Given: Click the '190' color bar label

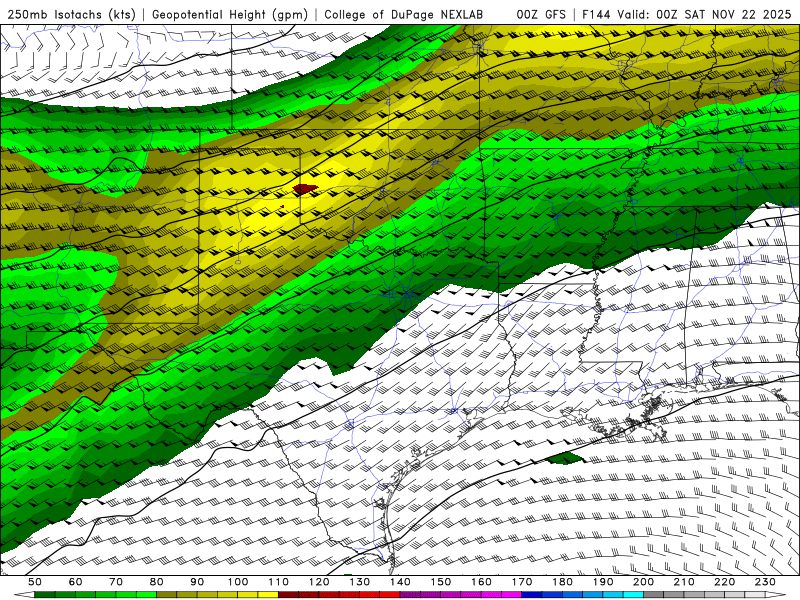Looking at the screenshot, I should [x=603, y=582].
